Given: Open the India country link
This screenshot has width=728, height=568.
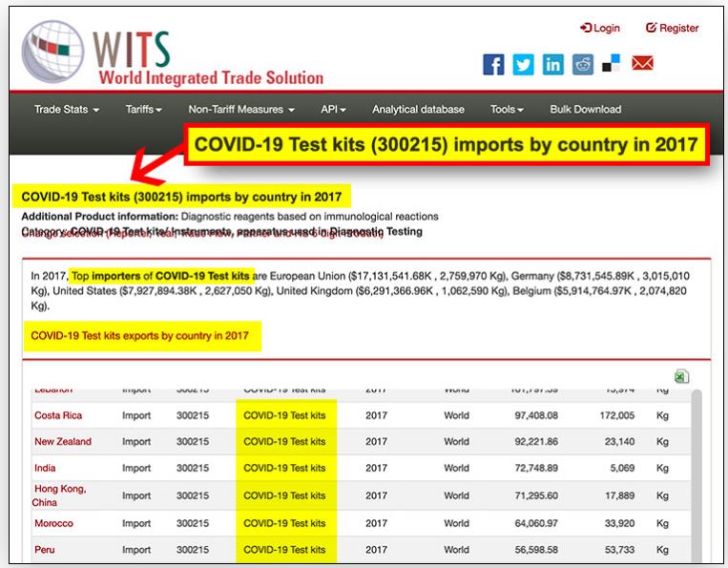Looking at the screenshot, I should (x=45, y=468).
